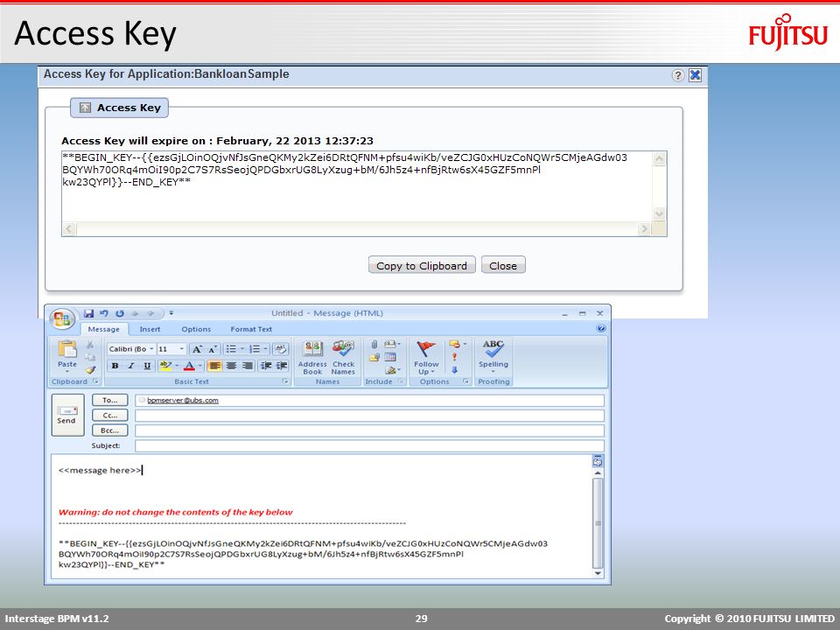The height and width of the screenshot is (630, 840).
Task: Switch to the Format Text ribbon tab
Action: pyautogui.click(x=251, y=330)
